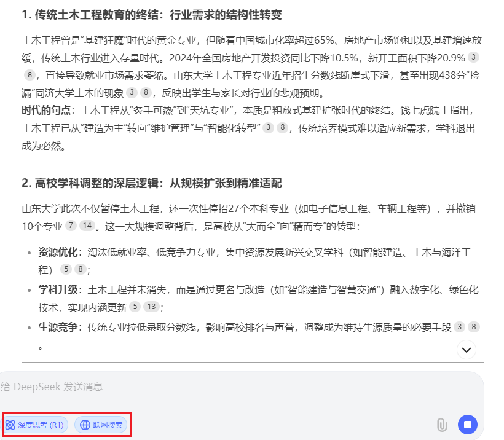Viewport: 504px width, 440px height.
Task: Toggle the 联网搜索 web search option
Action: coord(101,425)
